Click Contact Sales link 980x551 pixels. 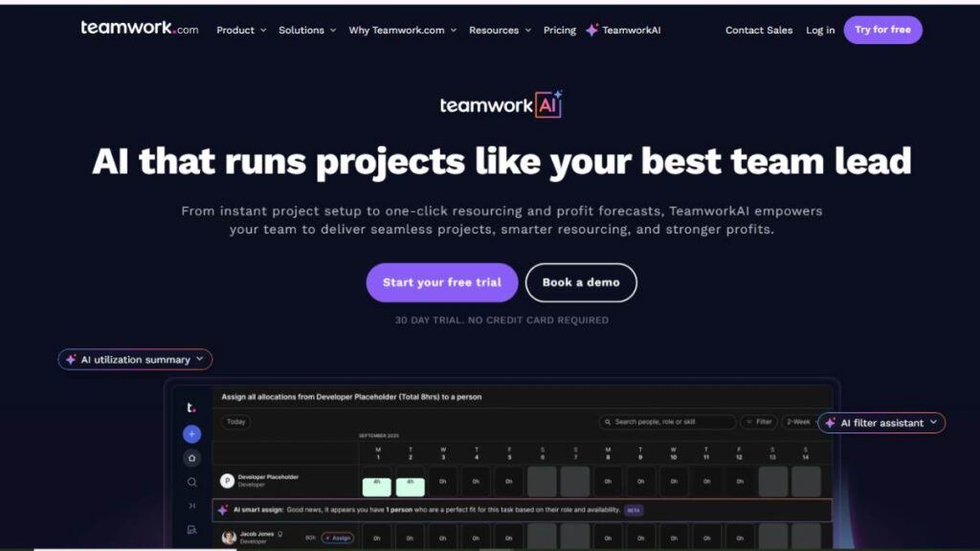(x=759, y=30)
